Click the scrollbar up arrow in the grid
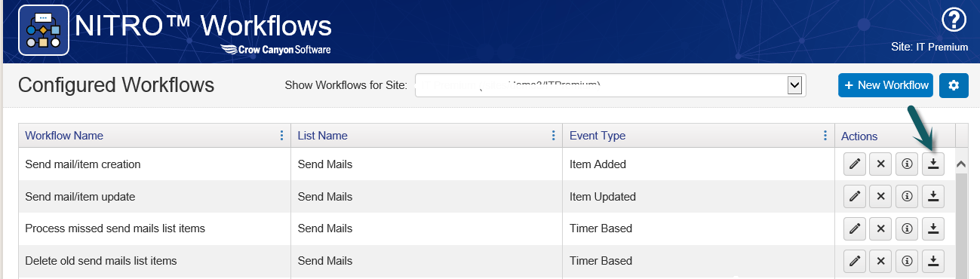This screenshot has height=279, width=980. point(962,164)
